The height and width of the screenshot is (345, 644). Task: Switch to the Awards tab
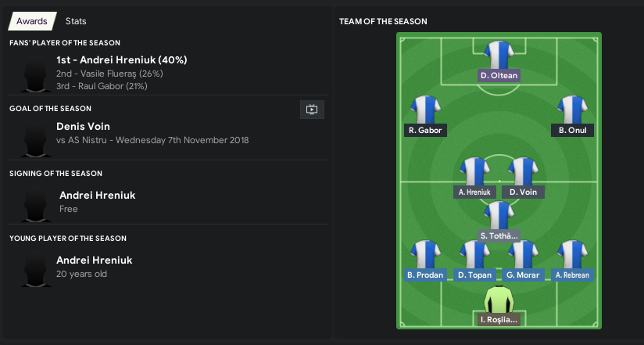[31, 21]
